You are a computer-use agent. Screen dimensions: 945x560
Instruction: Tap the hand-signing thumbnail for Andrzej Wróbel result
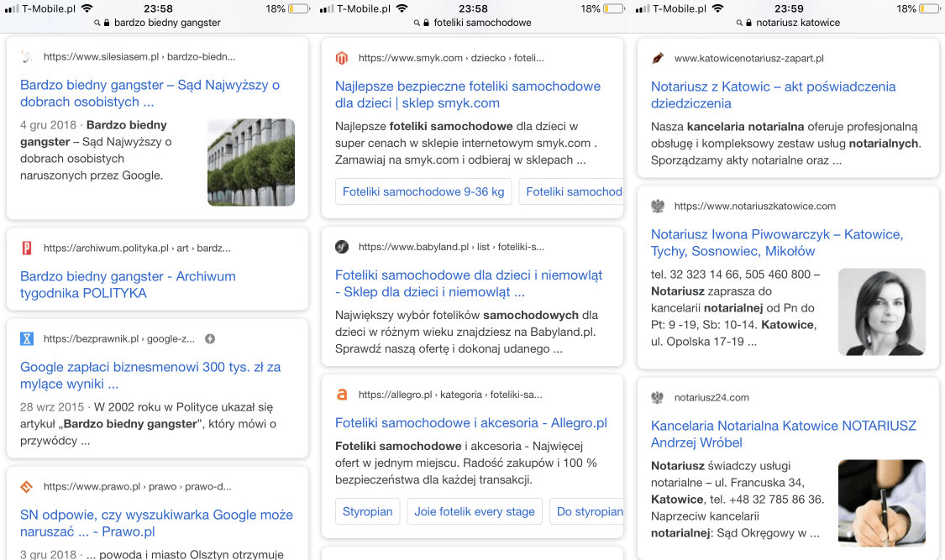882,504
